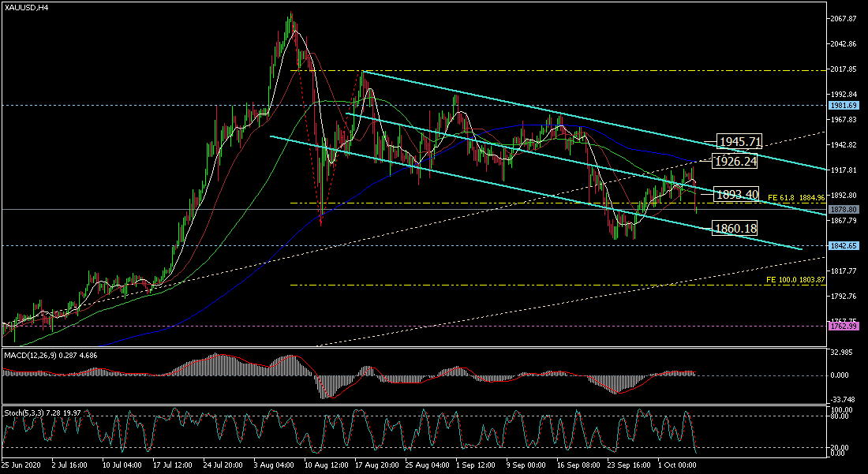Select the pink 1762.99 price level marker

[x=845, y=325]
